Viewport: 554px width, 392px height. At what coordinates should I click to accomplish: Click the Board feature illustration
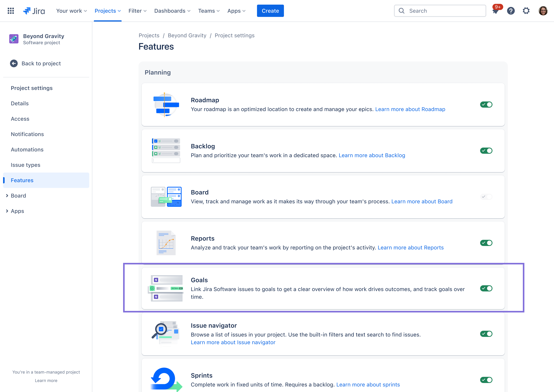coord(166,197)
